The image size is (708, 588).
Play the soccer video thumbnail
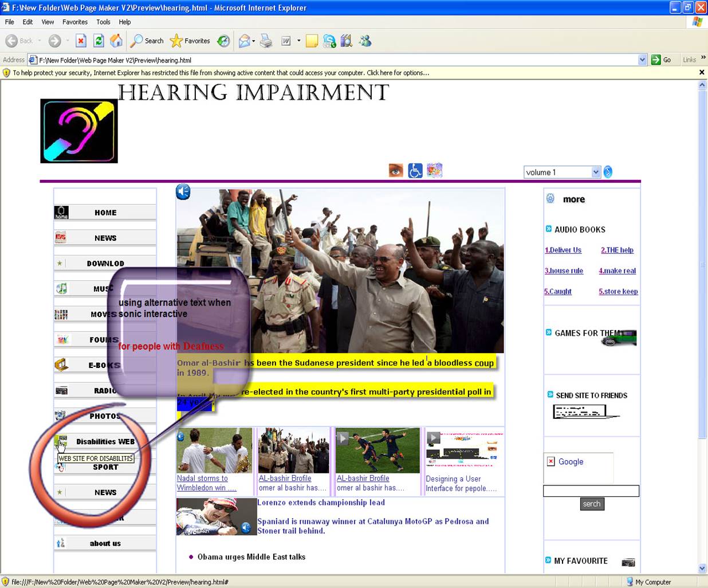[x=377, y=450]
